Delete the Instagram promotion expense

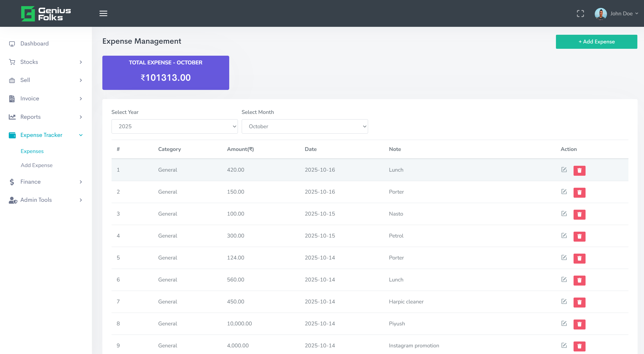pos(579,346)
